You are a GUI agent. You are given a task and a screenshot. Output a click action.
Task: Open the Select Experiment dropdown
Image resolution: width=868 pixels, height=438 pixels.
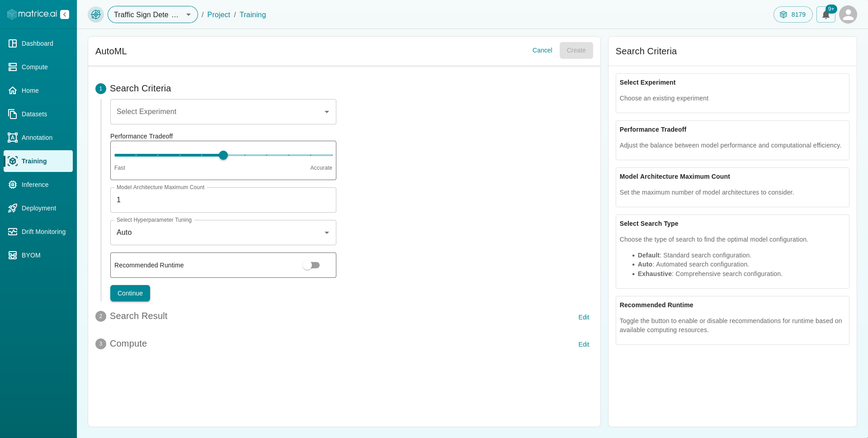[223, 112]
